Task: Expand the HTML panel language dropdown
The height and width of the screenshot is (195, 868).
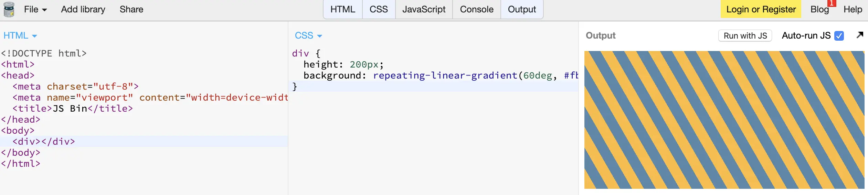Action: pyautogui.click(x=20, y=35)
